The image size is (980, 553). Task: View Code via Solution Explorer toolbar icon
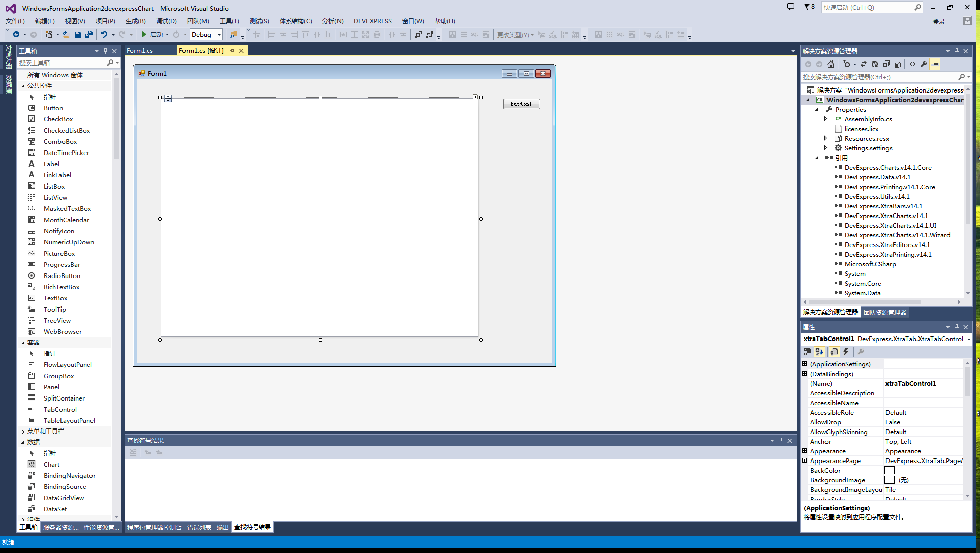click(x=912, y=64)
